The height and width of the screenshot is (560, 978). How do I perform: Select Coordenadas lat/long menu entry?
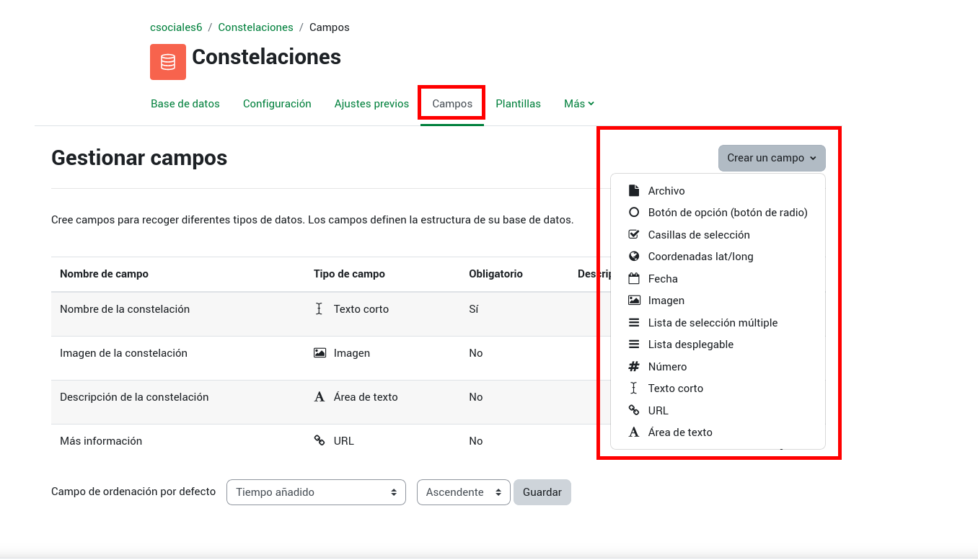pyautogui.click(x=700, y=257)
